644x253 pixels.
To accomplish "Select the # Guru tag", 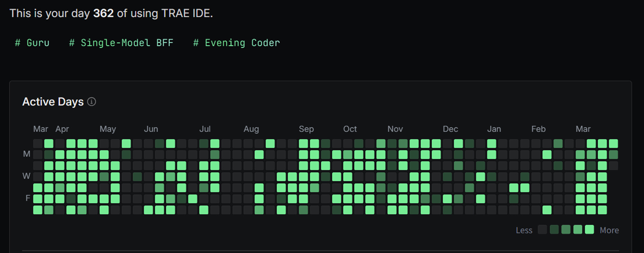I will [32, 43].
